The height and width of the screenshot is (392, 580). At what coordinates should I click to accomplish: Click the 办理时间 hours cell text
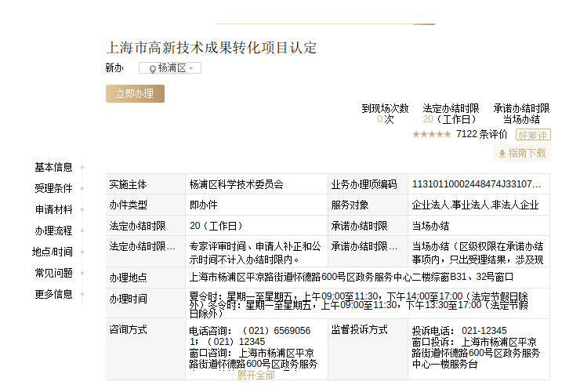click(358, 305)
